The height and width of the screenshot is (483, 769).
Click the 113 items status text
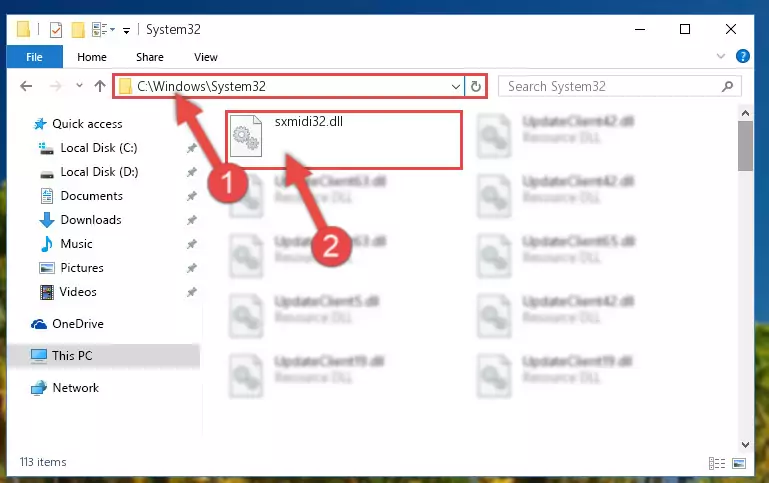[43, 462]
